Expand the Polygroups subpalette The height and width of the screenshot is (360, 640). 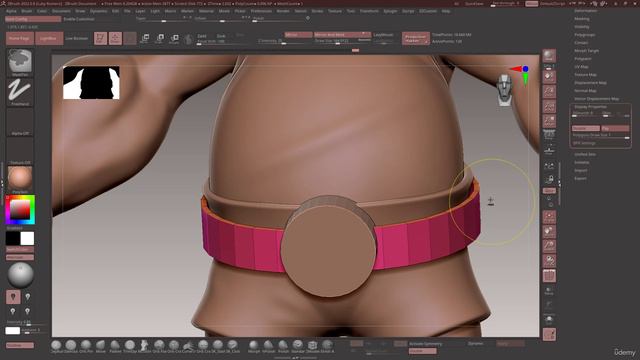point(584,35)
